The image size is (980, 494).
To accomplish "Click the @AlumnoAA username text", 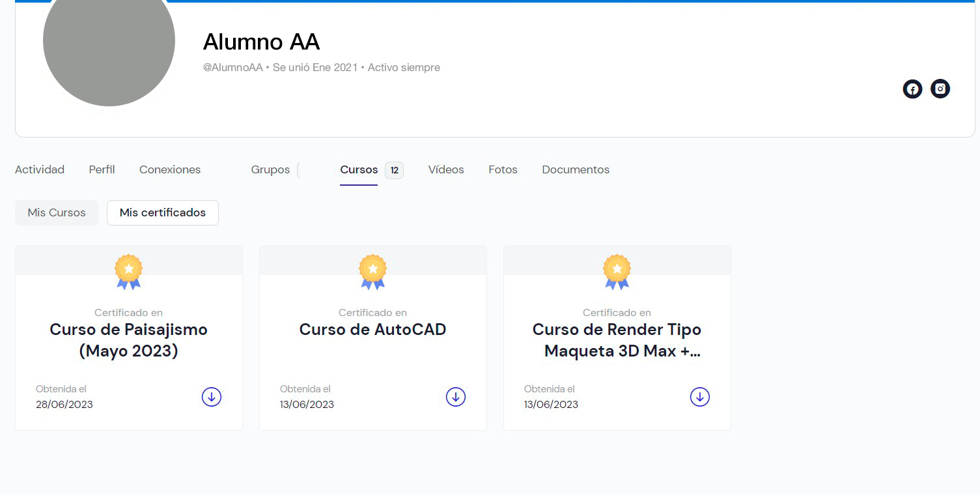I will (x=233, y=67).
